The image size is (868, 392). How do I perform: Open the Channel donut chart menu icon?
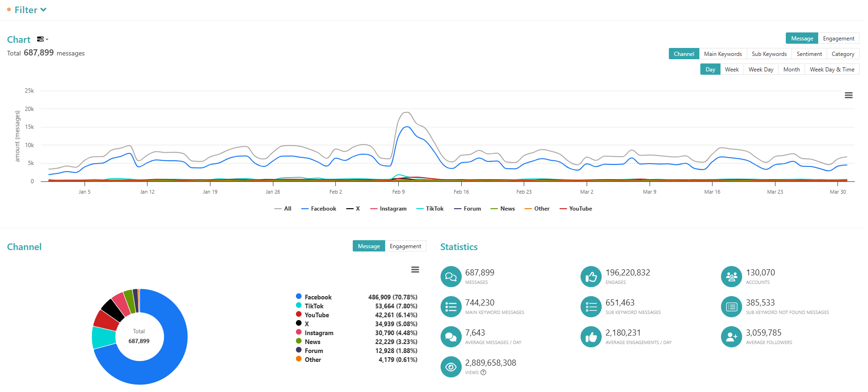(415, 270)
